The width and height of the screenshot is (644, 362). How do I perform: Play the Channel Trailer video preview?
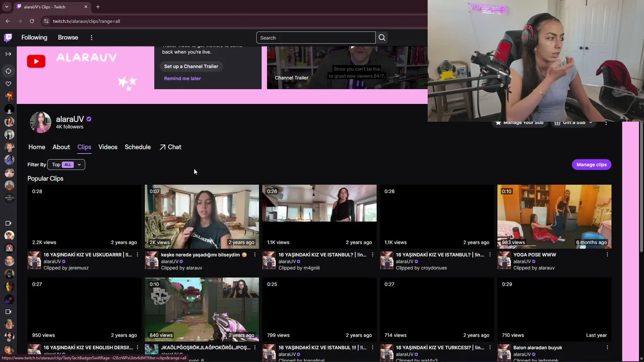coord(347,67)
